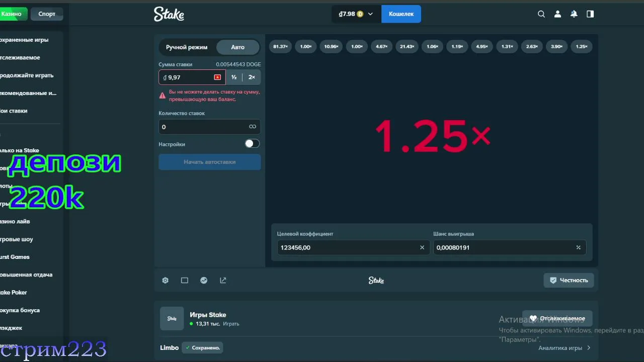Click the Начать автоставки button
644x362 pixels.
(210, 162)
